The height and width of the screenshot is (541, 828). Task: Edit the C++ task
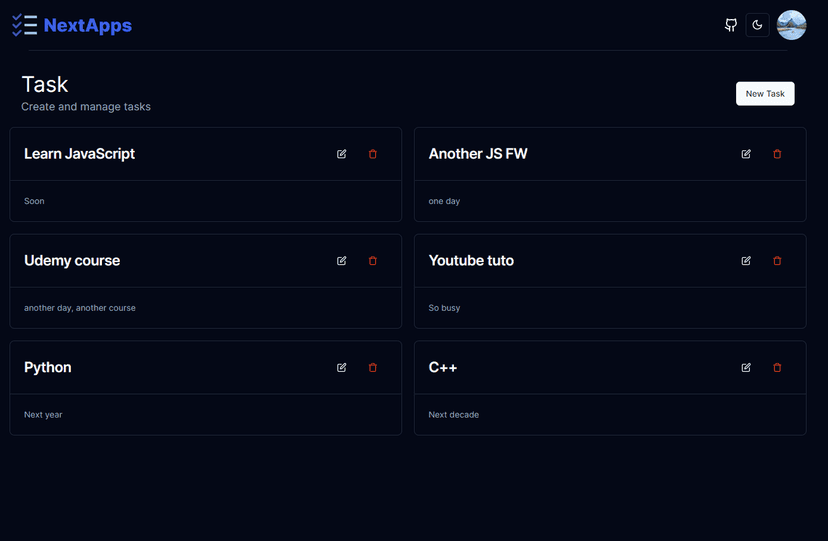pyautogui.click(x=746, y=367)
